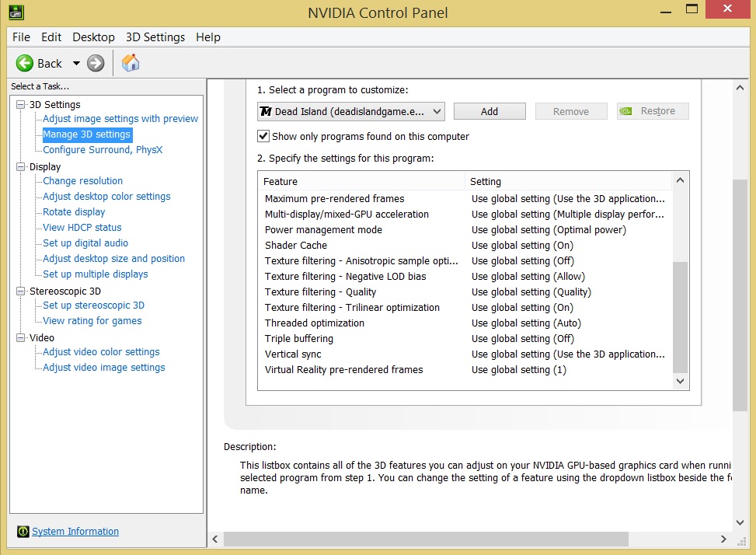Collapse the Stereoscopic 3D tree node

pyautogui.click(x=21, y=291)
